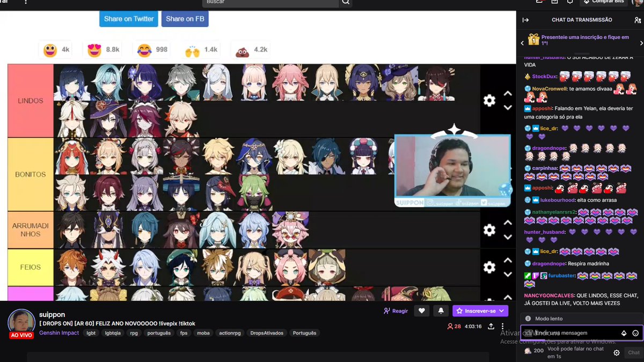Open channel points balance showing 200
Image resolution: width=644 pixels, height=362 pixels.
pyautogui.click(x=534, y=351)
